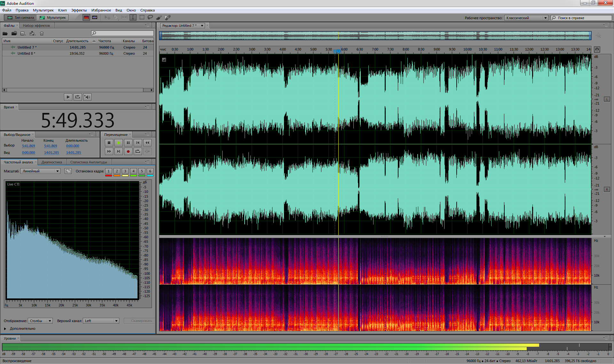Select the Paintbrush selection tool
Viewport: 614px width, 364px height.
click(x=159, y=18)
